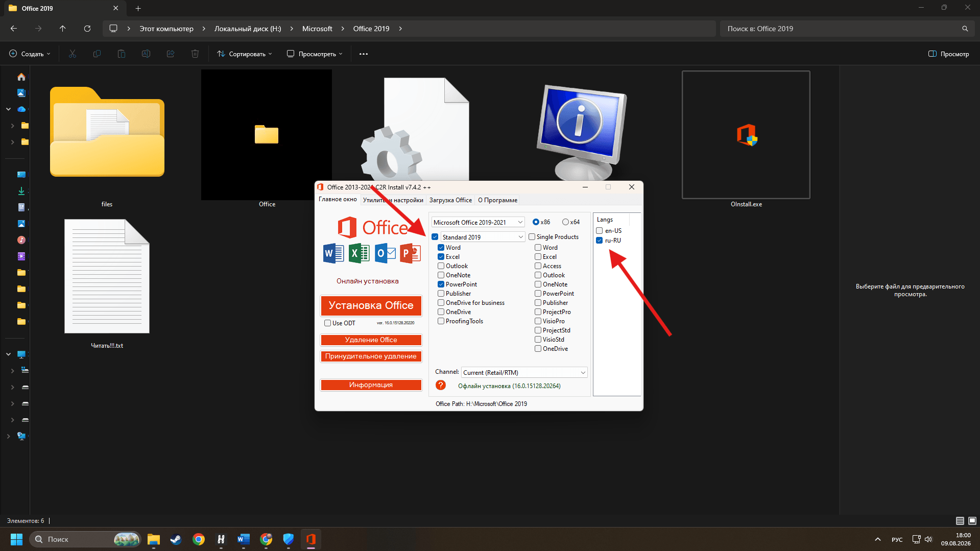The width and height of the screenshot is (980, 551).
Task: Switch to details list view in status bar
Action: pos(960,521)
